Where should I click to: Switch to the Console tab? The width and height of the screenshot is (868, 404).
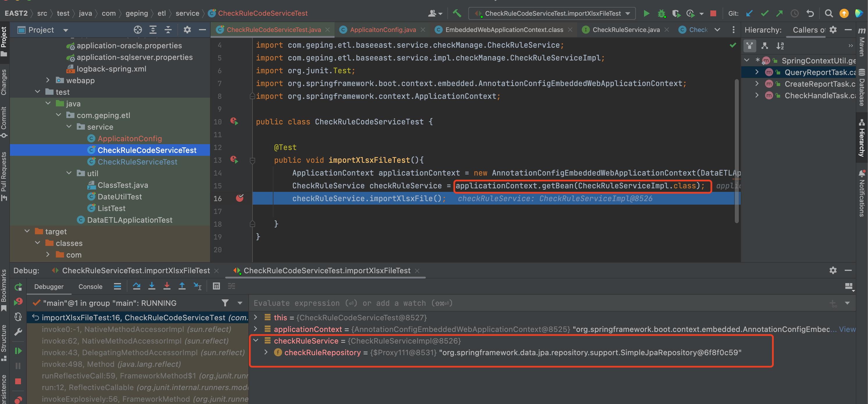[90, 287]
